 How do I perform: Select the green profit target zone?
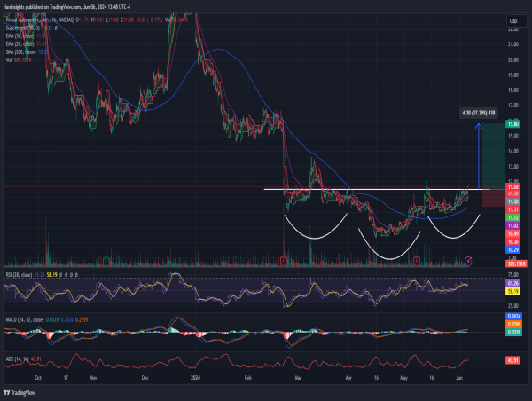tap(494, 156)
